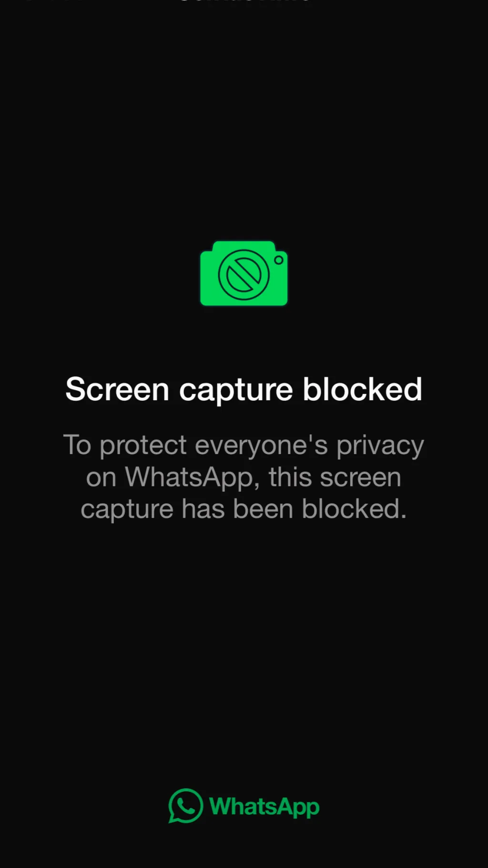The height and width of the screenshot is (868, 488).
Task: Click the word "everyone's" in the description
Action: pyautogui.click(x=261, y=446)
